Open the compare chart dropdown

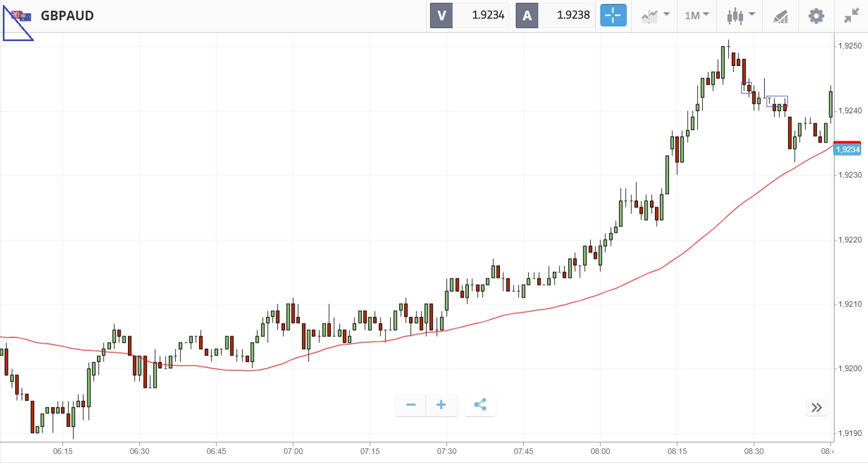[x=655, y=15]
